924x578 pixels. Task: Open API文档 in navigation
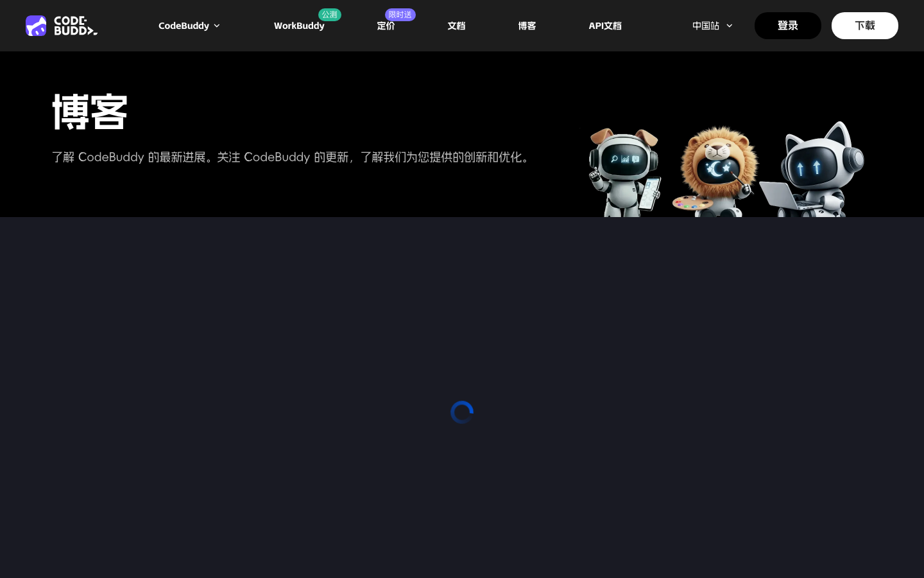(x=605, y=26)
